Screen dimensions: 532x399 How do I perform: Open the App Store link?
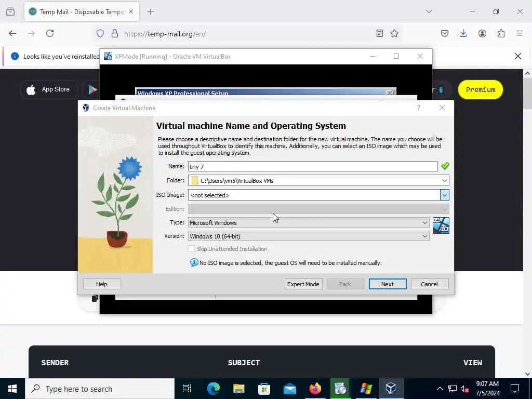(x=48, y=89)
